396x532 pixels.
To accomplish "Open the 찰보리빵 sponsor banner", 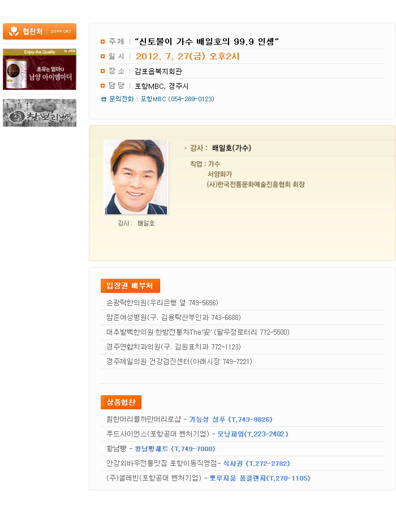I will coord(40,113).
